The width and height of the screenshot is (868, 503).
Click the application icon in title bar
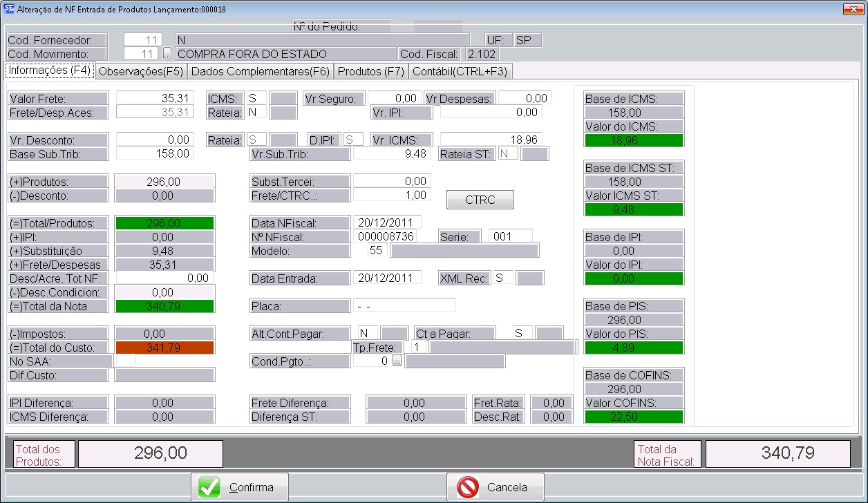pos(8,9)
